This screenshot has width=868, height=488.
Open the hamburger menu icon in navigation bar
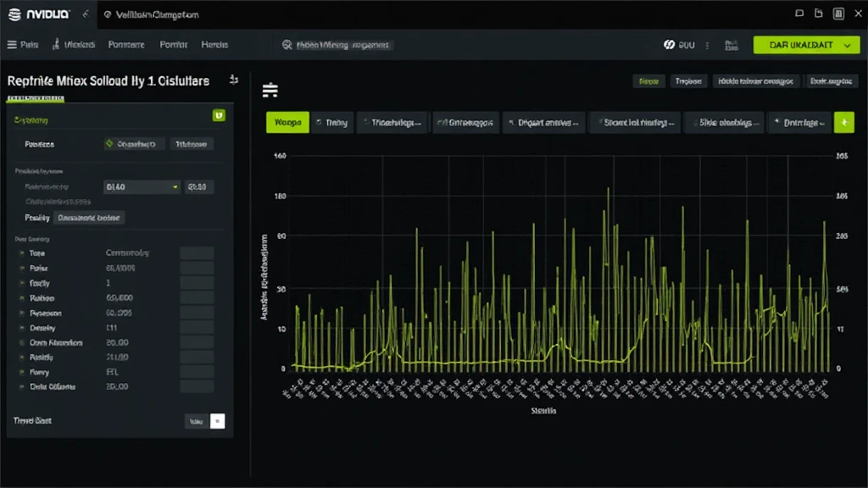12,45
